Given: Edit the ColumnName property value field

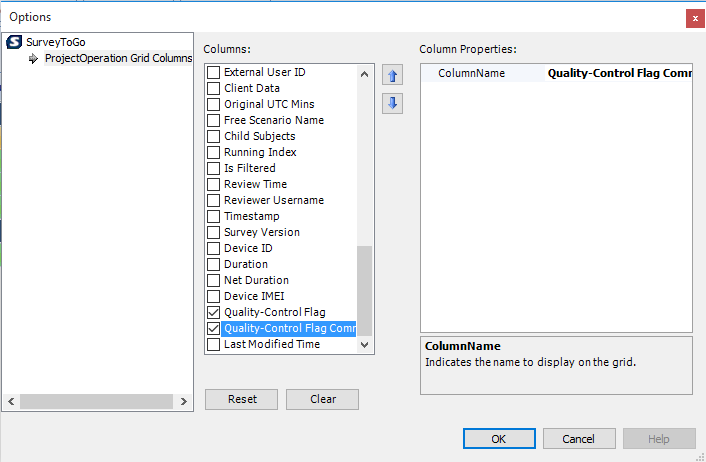Looking at the screenshot, I should coord(619,73).
